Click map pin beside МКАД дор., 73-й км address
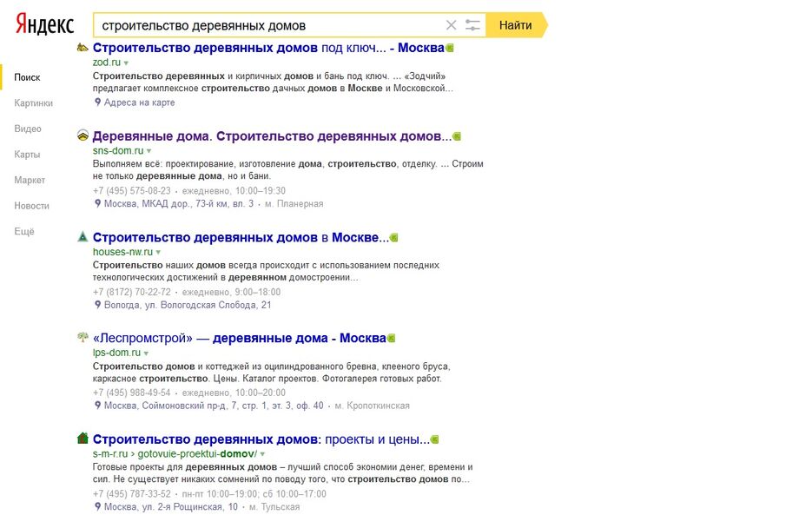812x515 pixels. point(97,203)
